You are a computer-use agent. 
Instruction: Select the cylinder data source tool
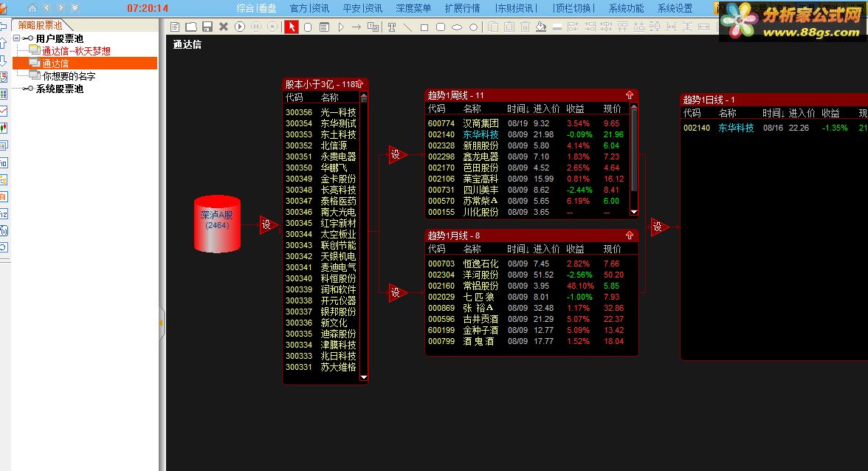[x=308, y=27]
